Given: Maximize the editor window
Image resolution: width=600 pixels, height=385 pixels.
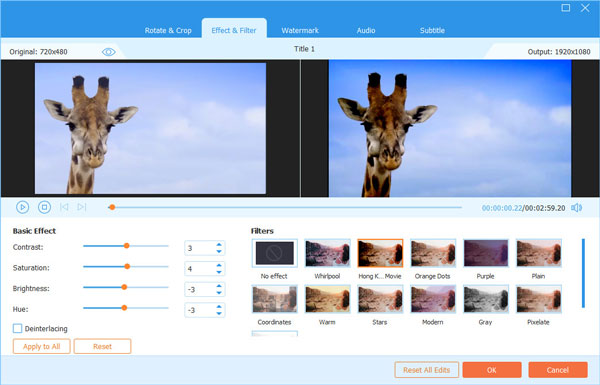Looking at the screenshot, I should tap(566, 8).
